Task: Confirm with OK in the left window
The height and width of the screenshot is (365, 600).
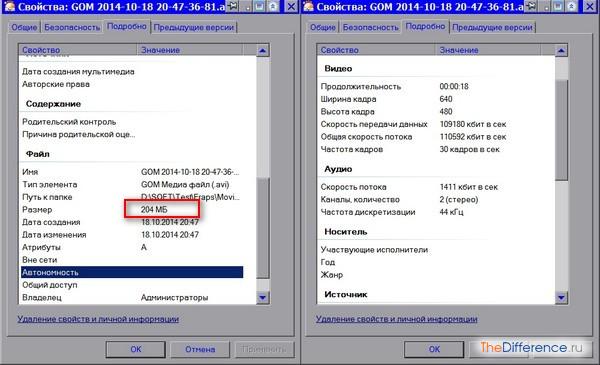Action: 136,349
